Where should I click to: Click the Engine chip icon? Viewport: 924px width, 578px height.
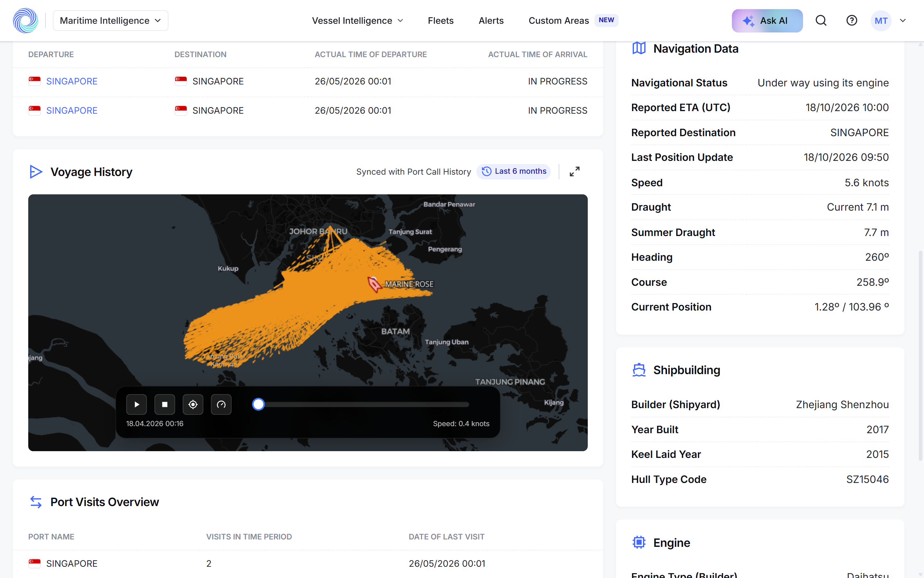click(x=639, y=542)
